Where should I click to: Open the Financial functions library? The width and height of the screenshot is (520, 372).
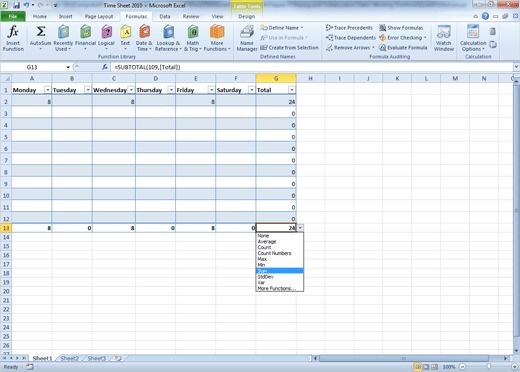(85, 38)
